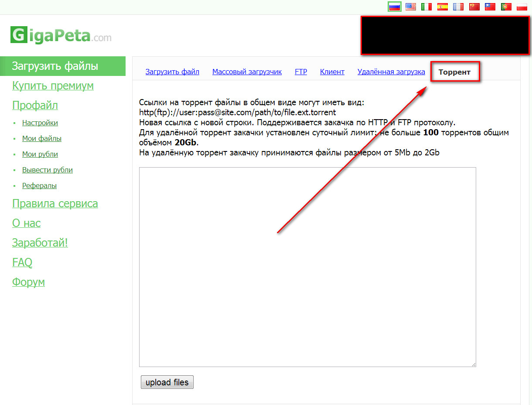
Task: Select the Удалённая загрузка tab
Action: pyautogui.click(x=391, y=72)
